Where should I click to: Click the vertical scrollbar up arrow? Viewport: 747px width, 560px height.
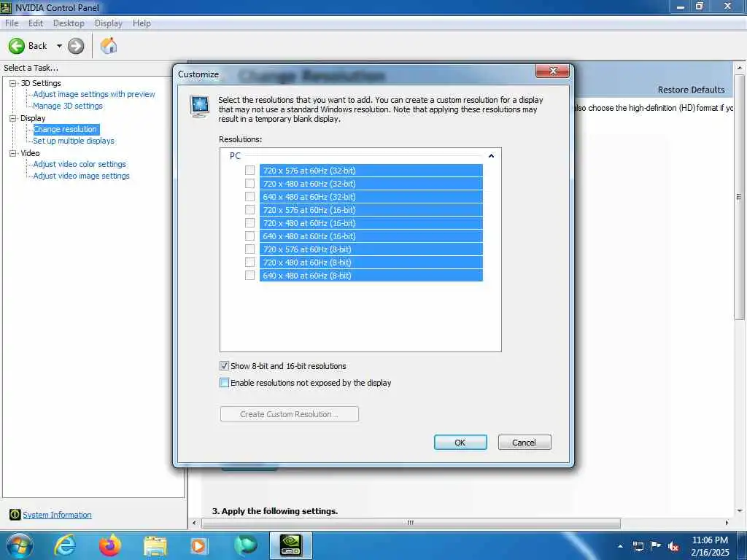coord(740,68)
